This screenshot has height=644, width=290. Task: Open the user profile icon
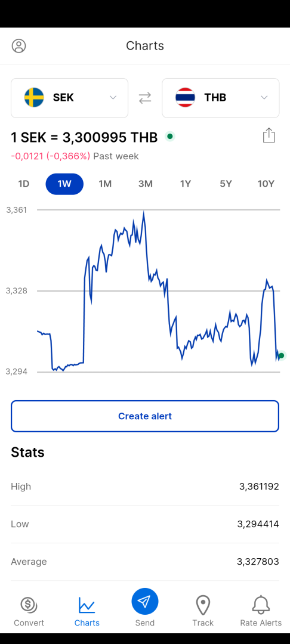point(19,45)
